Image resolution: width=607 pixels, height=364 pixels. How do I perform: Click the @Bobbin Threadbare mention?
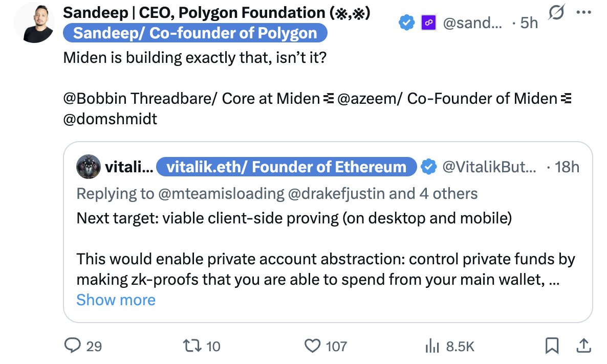tap(190, 98)
